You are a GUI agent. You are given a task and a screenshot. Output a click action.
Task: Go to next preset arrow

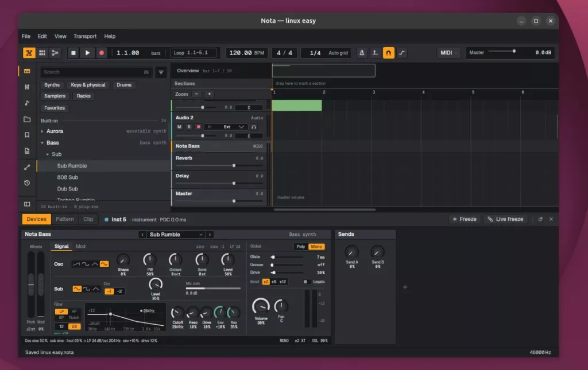210,235
